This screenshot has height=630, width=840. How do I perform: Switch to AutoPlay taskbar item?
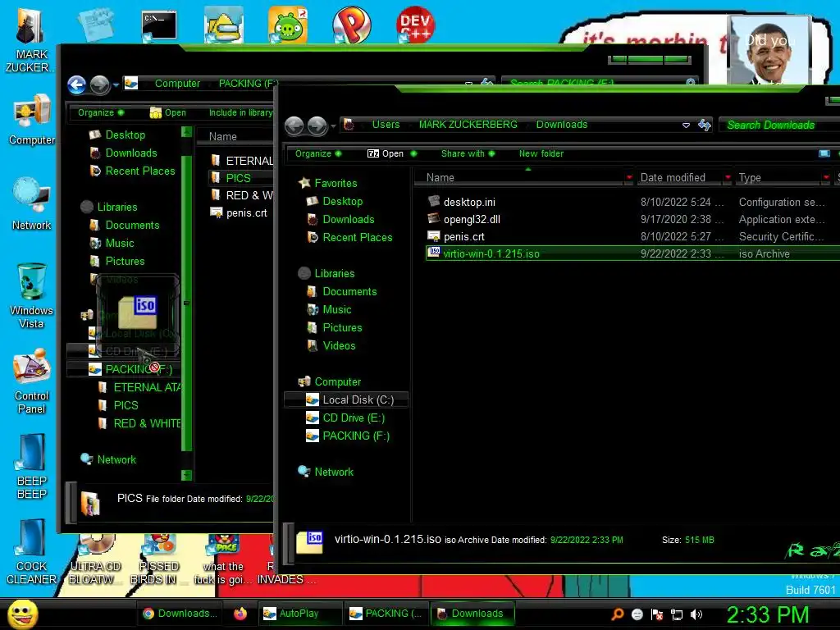click(x=299, y=614)
